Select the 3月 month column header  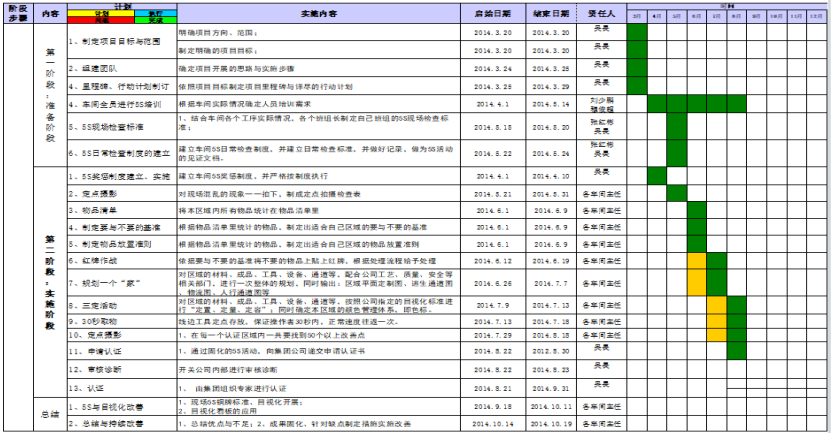point(637,17)
